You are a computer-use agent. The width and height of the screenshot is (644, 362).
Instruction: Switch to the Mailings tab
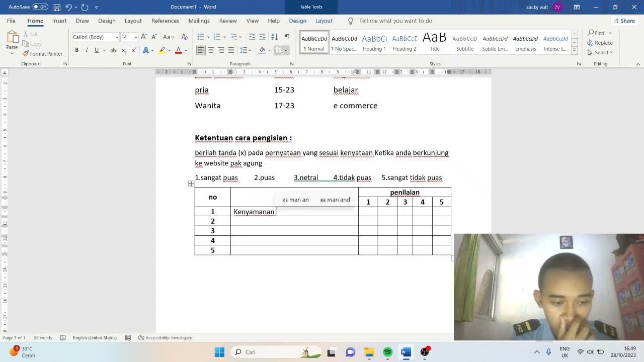199,21
